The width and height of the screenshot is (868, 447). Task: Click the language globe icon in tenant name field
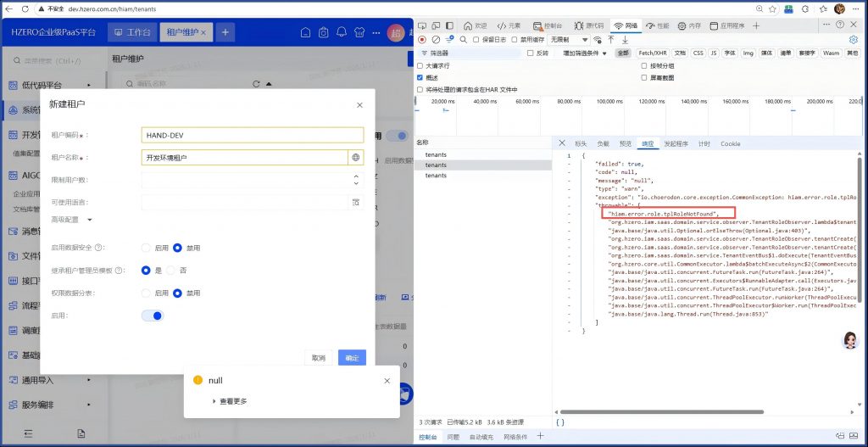[x=356, y=158]
